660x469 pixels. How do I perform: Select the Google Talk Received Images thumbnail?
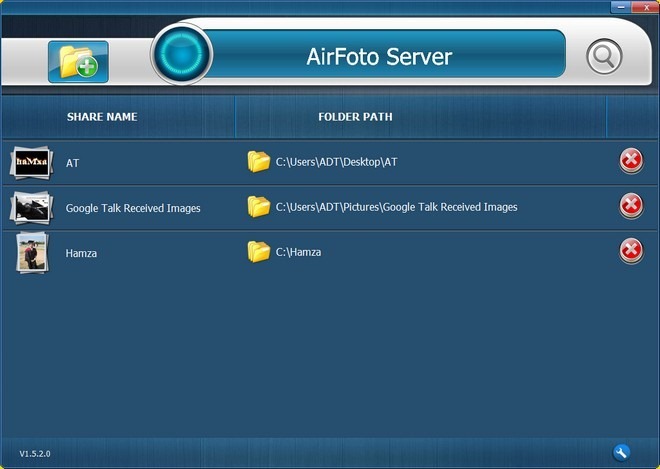32,207
